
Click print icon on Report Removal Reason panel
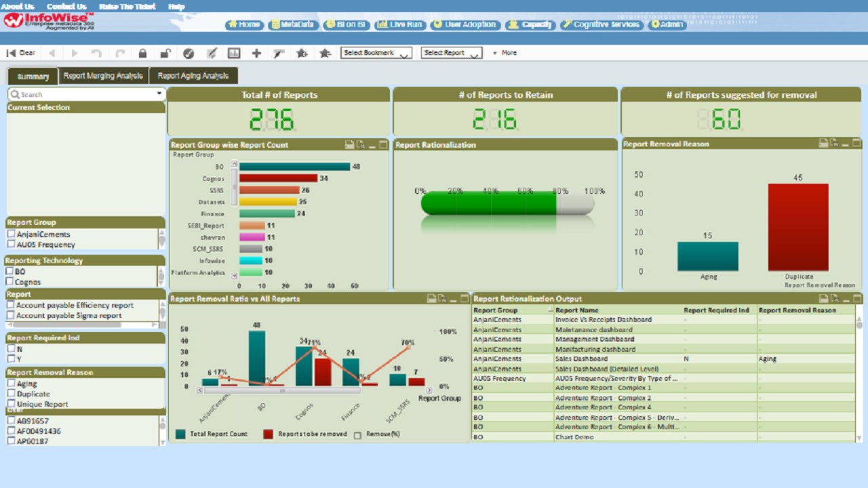[823, 144]
